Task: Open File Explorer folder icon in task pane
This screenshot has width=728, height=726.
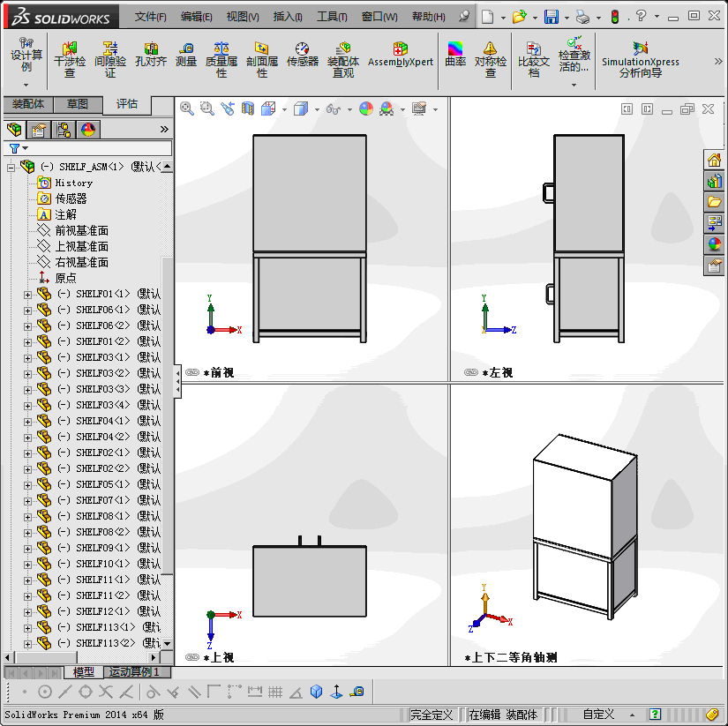Action: click(714, 202)
